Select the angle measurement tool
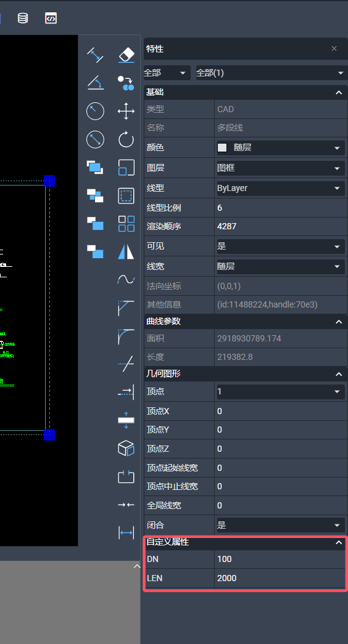348x644 pixels. [95, 83]
